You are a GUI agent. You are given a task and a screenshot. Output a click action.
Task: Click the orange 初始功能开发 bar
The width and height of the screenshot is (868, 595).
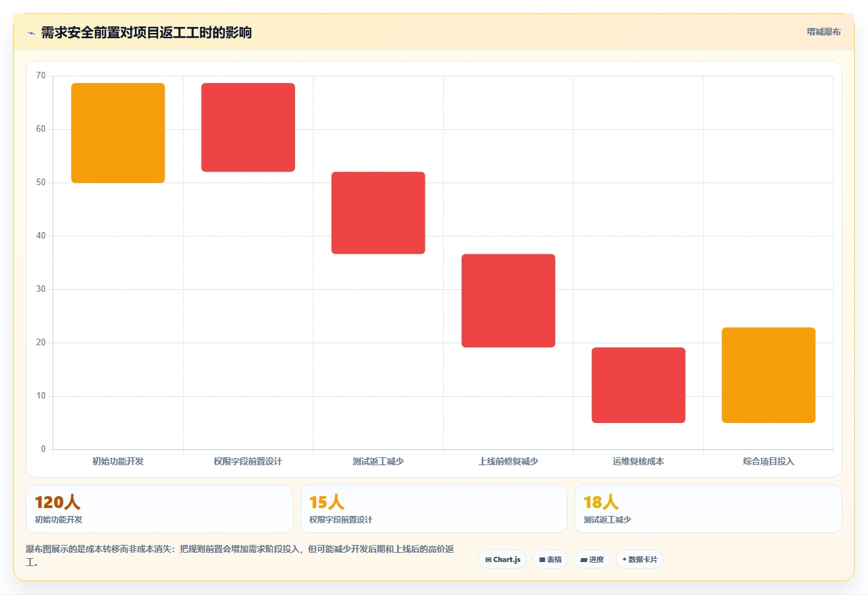click(x=118, y=133)
